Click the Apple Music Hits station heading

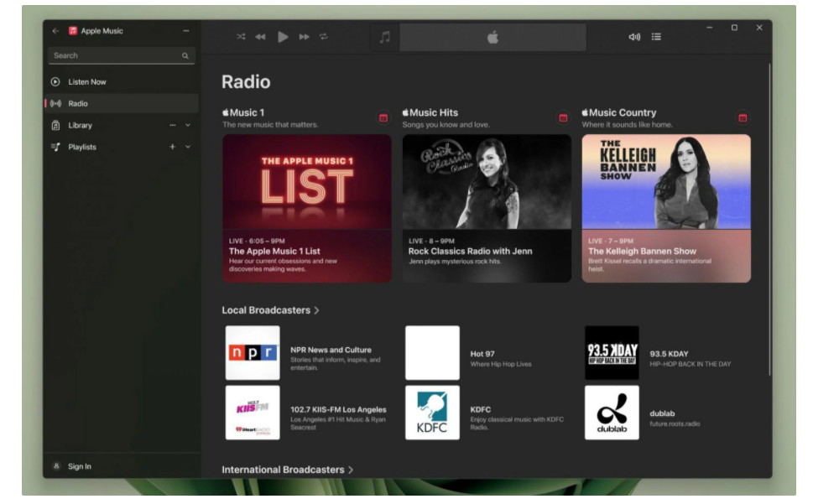click(430, 112)
